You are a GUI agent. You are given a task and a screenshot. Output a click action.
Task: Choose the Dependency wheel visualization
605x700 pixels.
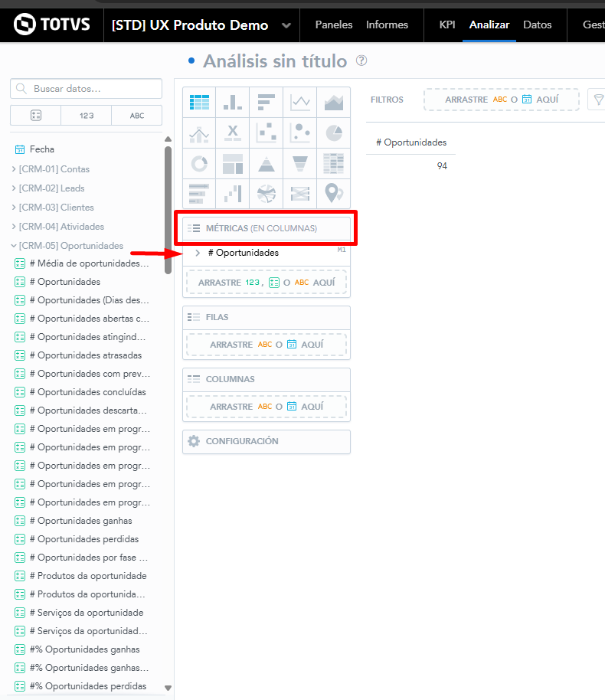[266, 194]
